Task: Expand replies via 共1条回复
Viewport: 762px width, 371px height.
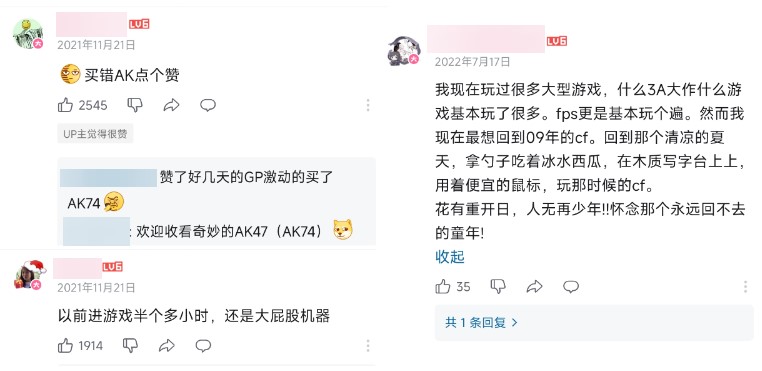Action: click(x=482, y=322)
